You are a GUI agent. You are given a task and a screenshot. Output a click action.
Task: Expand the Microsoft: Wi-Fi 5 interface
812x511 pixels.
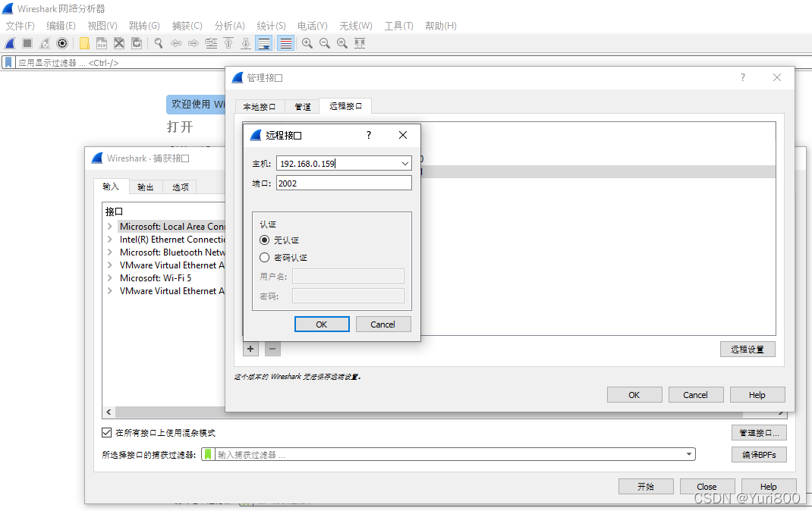click(x=110, y=278)
